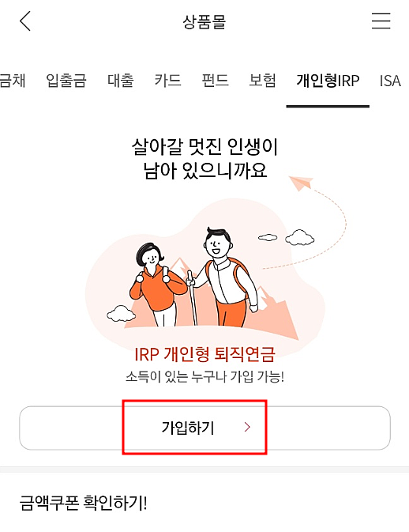Open the ISA tab

click(x=390, y=81)
